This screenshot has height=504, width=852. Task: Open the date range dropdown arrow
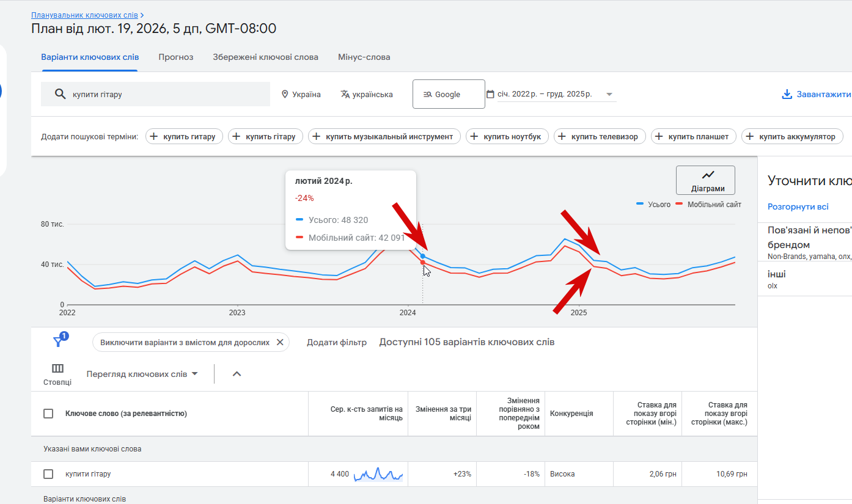(609, 95)
